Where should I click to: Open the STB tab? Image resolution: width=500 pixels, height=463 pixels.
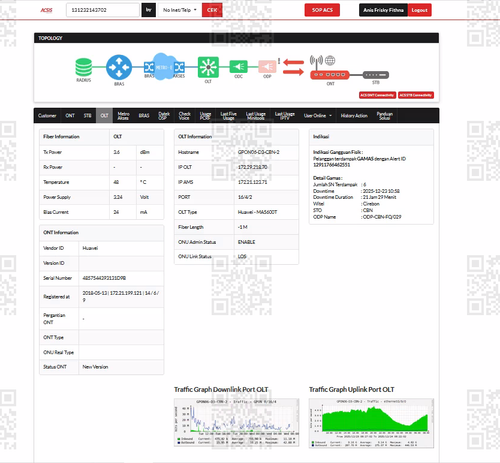click(x=87, y=116)
